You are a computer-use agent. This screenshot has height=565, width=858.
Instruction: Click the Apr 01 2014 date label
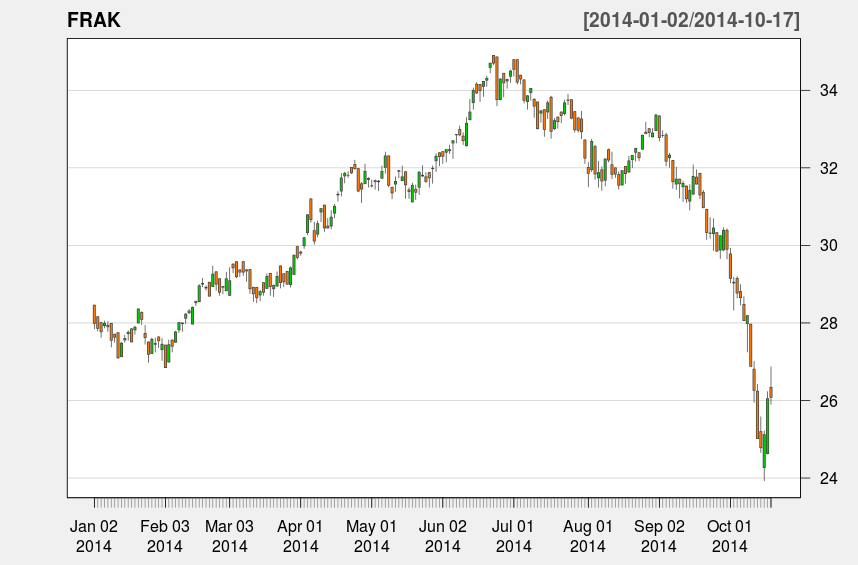coord(300,536)
